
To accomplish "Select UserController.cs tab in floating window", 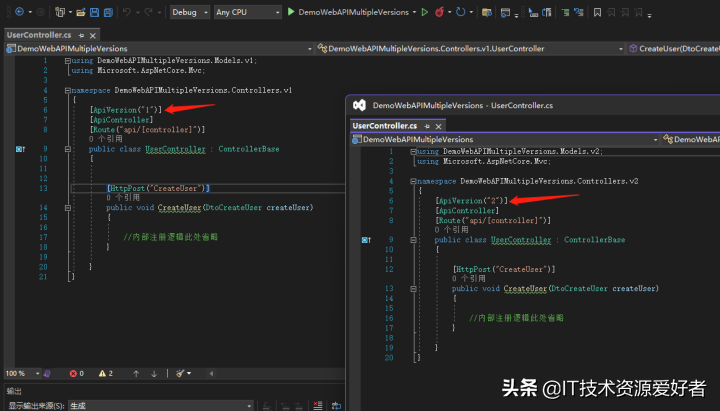I will 385,126.
